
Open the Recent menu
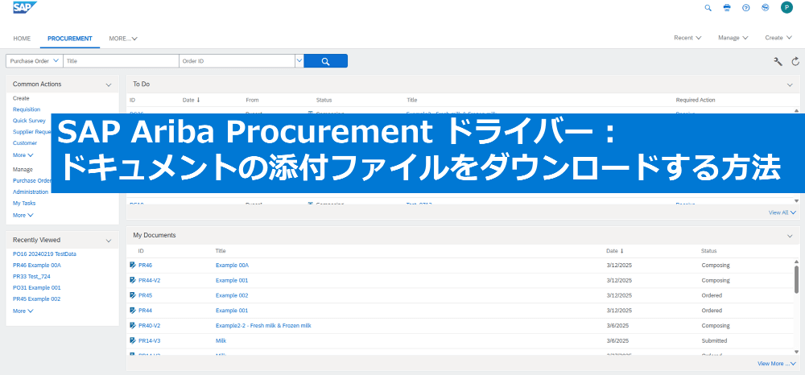point(687,38)
